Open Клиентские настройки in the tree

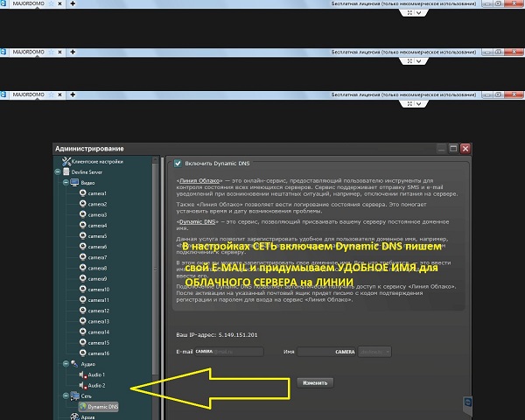98,162
